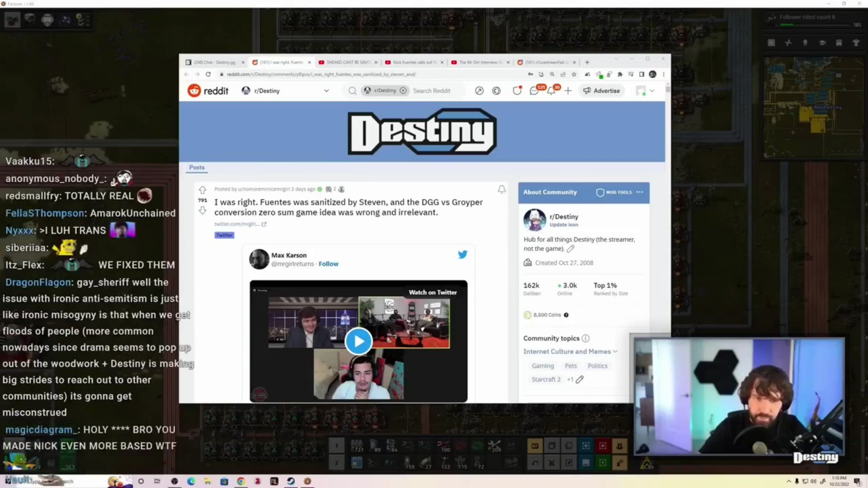Select Factorio quickbar row 1 button
The image size is (868, 488).
coord(336,446)
